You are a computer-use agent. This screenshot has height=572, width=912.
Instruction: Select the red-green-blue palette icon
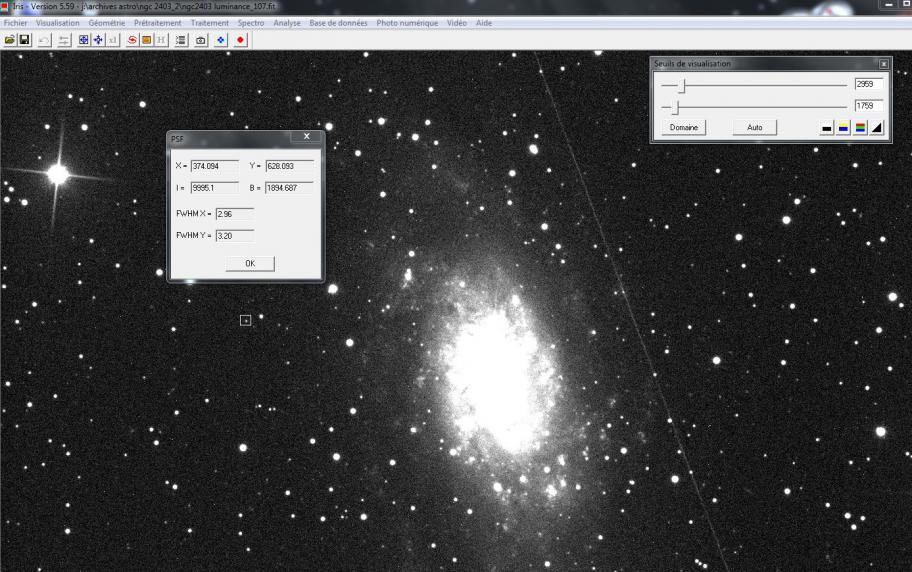(860, 127)
